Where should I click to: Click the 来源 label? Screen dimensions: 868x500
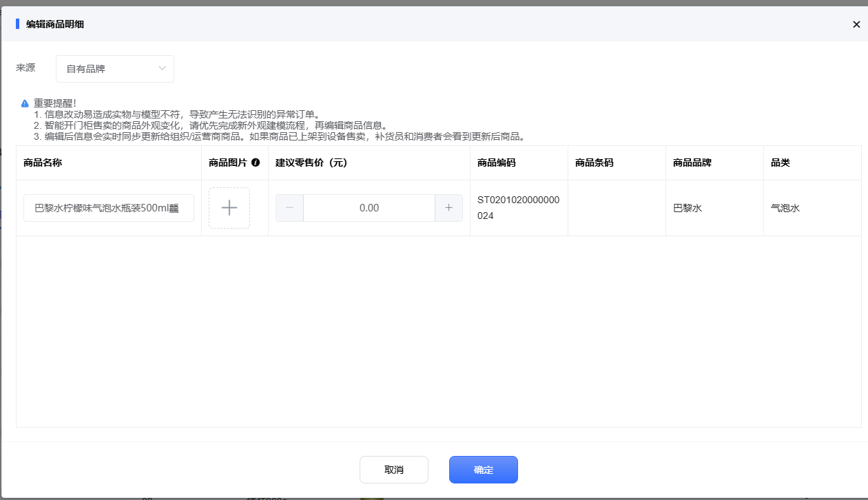[25, 67]
